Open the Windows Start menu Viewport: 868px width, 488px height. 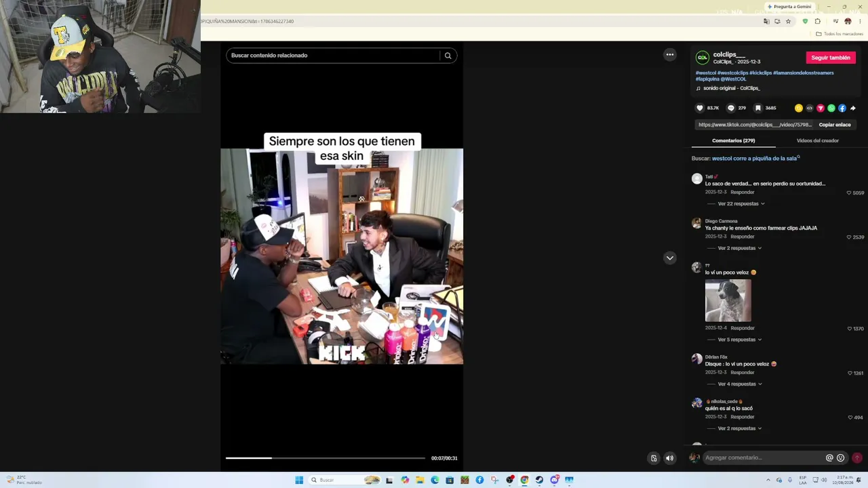click(x=299, y=480)
